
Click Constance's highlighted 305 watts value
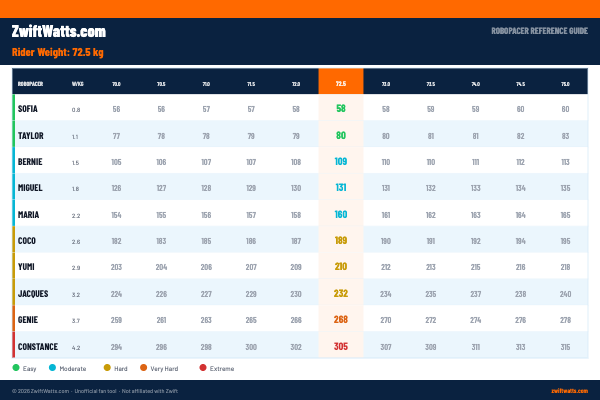pyautogui.click(x=341, y=346)
